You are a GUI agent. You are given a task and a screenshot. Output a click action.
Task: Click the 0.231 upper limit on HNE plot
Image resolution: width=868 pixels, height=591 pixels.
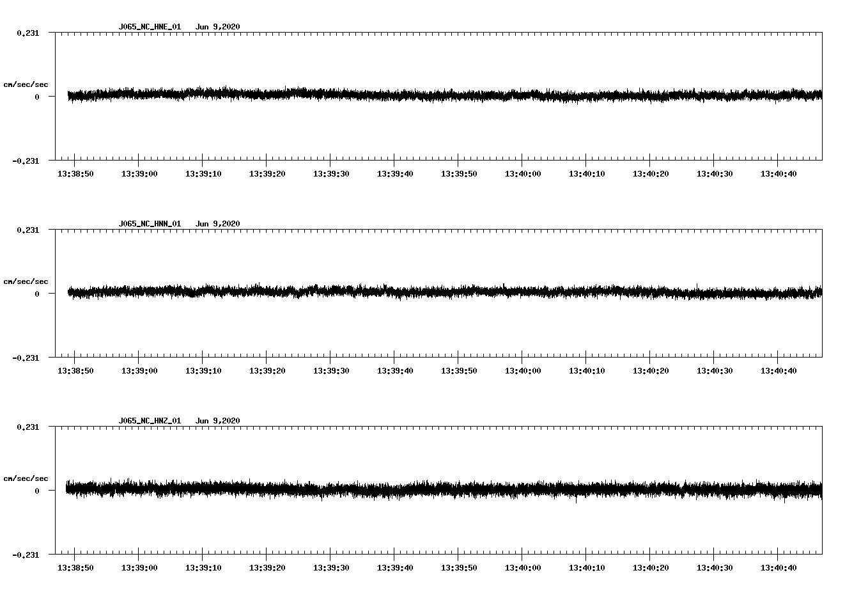pyautogui.click(x=27, y=33)
